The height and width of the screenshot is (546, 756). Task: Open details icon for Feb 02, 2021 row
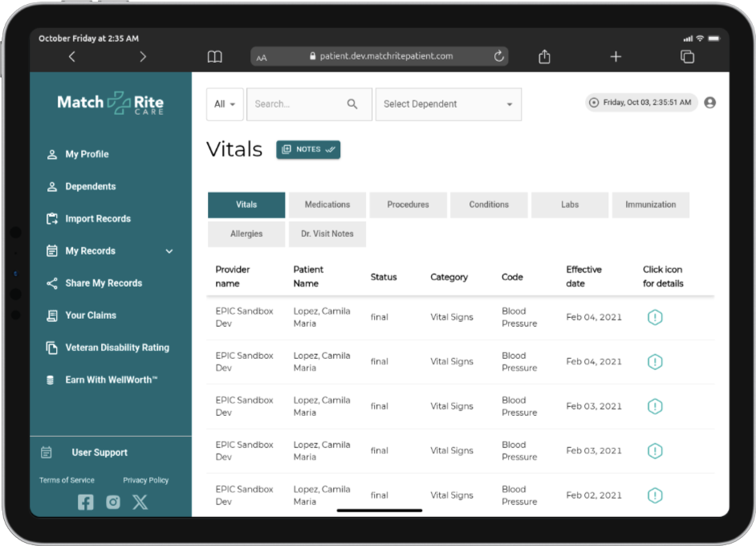(x=655, y=495)
